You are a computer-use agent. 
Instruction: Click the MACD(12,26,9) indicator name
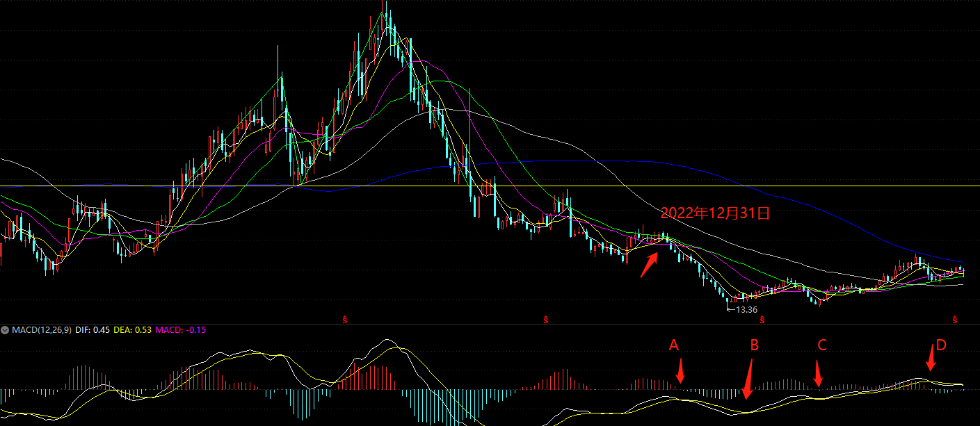coord(41,329)
